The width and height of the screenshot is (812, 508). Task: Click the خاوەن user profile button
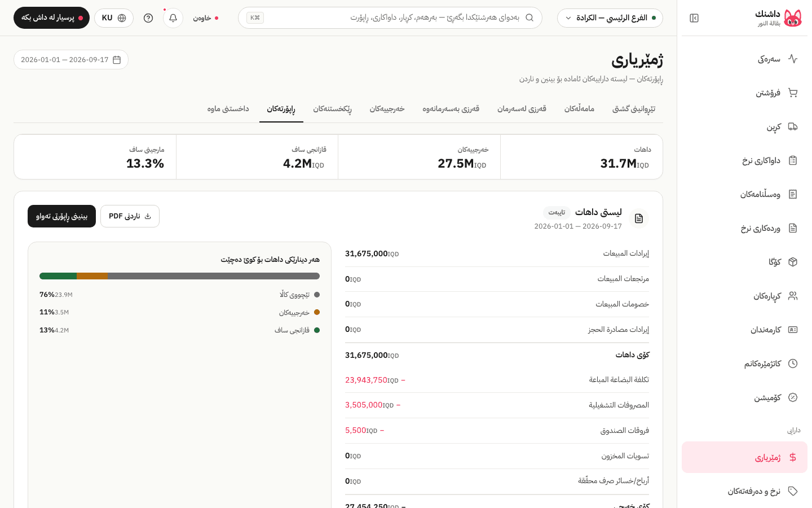[206, 18]
